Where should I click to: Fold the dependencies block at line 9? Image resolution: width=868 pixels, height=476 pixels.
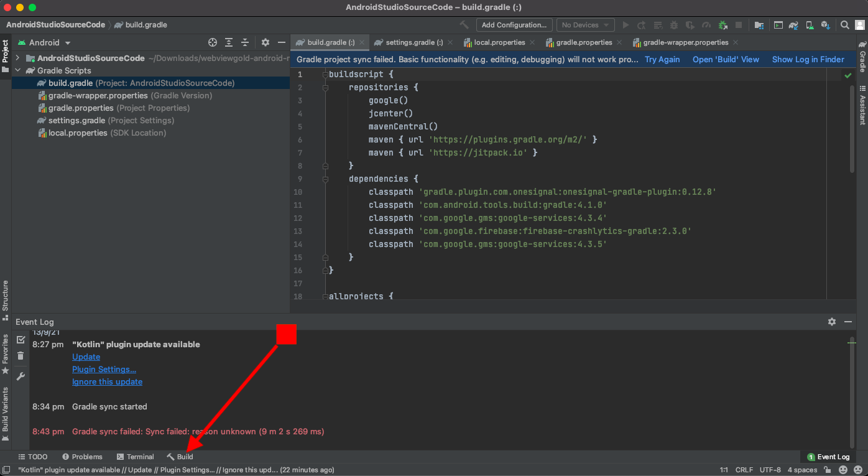[x=325, y=179]
